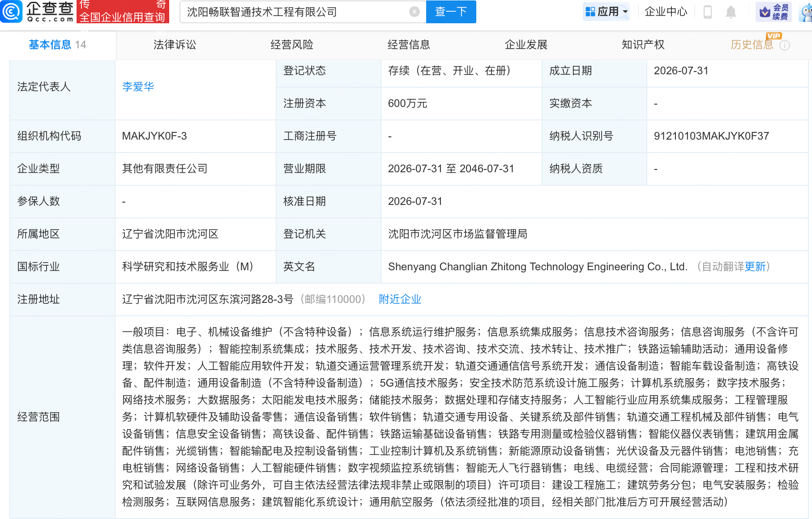Open 附近企业 nearby companies link

click(x=400, y=299)
